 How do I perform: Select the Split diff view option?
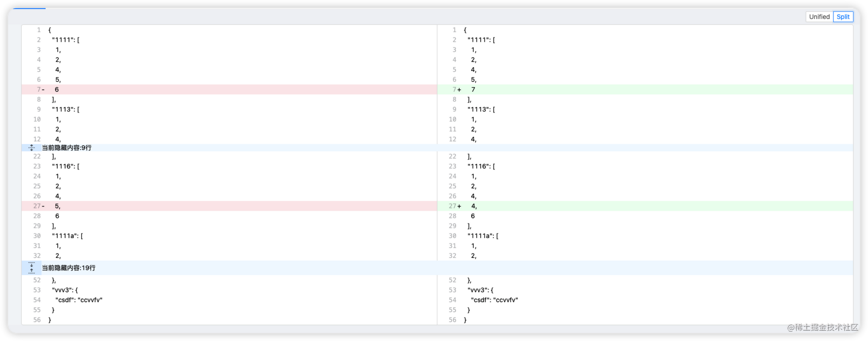click(843, 16)
